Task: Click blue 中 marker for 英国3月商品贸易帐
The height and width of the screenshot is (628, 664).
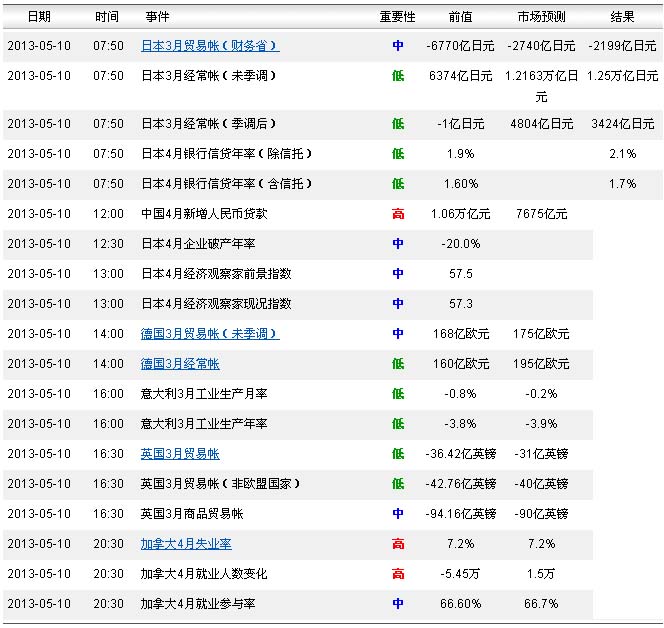Action: (x=398, y=514)
